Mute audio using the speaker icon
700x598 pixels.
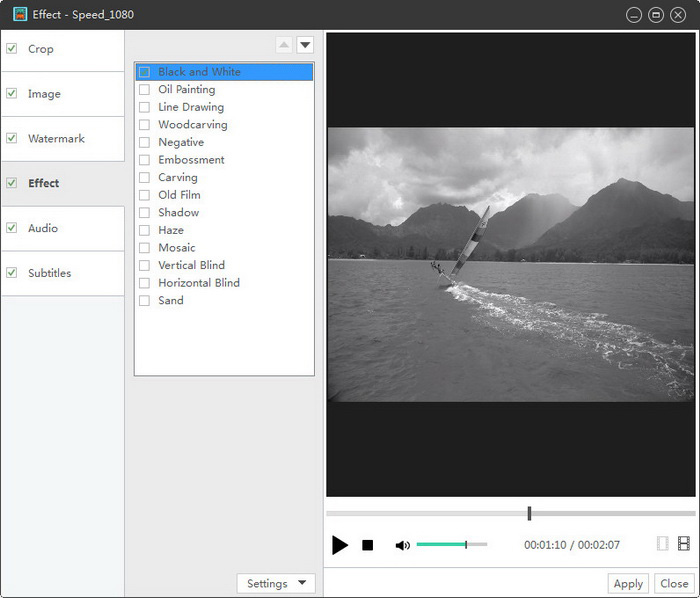(x=402, y=545)
